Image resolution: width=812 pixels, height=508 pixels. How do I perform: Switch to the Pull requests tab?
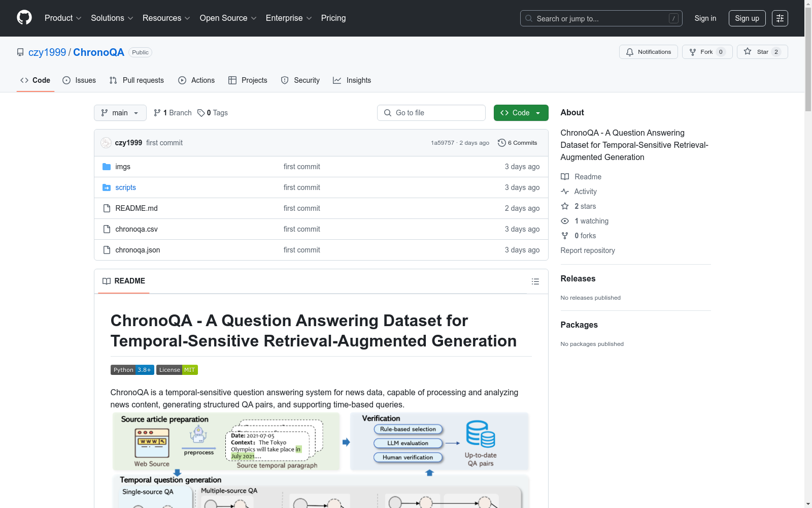137,80
